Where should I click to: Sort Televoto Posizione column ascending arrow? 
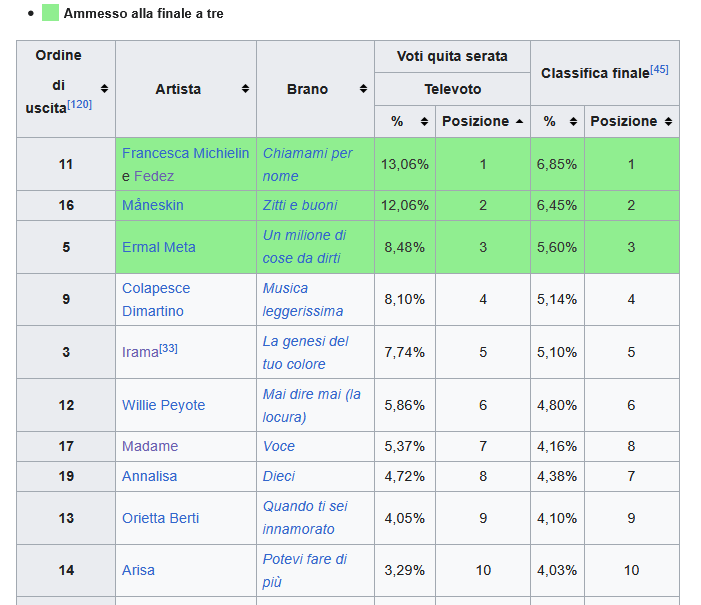pos(519,121)
